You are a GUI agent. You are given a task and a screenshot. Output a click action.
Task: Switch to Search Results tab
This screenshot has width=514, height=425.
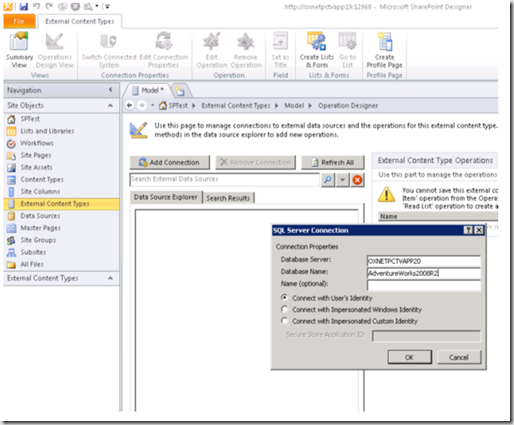coord(228,198)
